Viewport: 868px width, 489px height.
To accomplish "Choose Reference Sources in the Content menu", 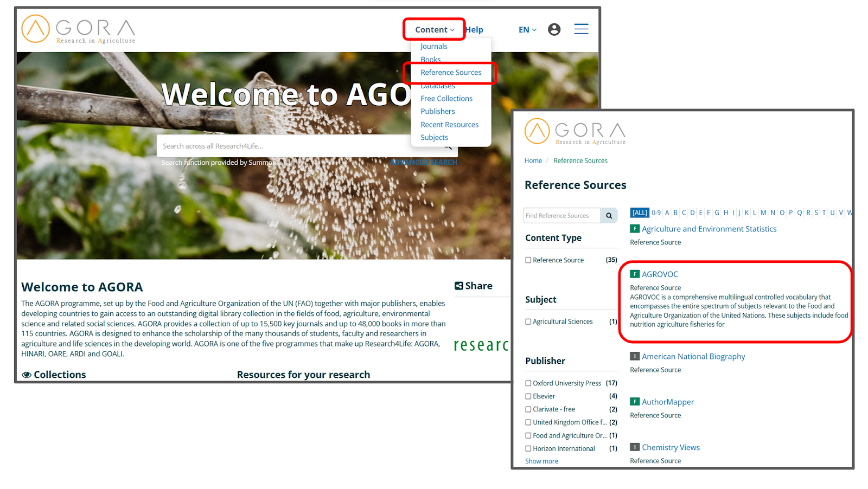I will [x=451, y=73].
